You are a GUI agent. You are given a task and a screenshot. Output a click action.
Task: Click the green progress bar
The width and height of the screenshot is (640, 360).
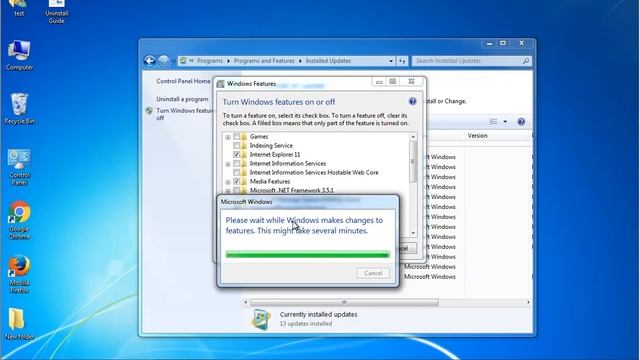pyautogui.click(x=308, y=254)
